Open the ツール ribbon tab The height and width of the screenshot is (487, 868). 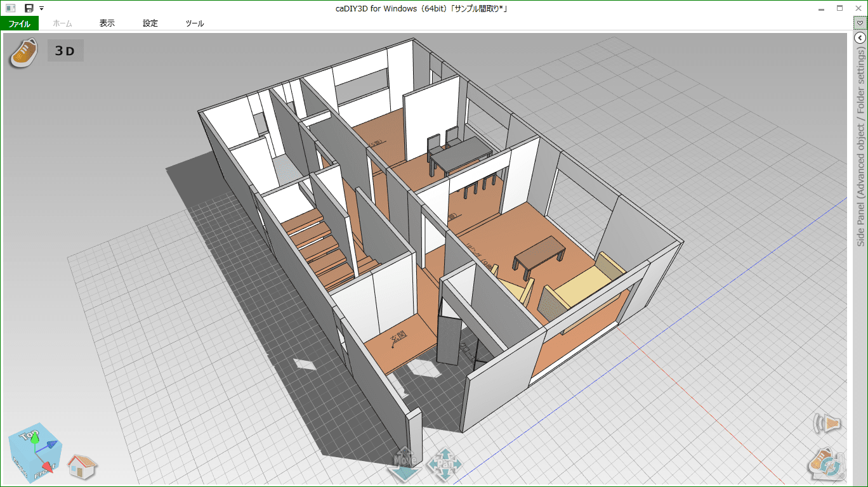pos(194,23)
